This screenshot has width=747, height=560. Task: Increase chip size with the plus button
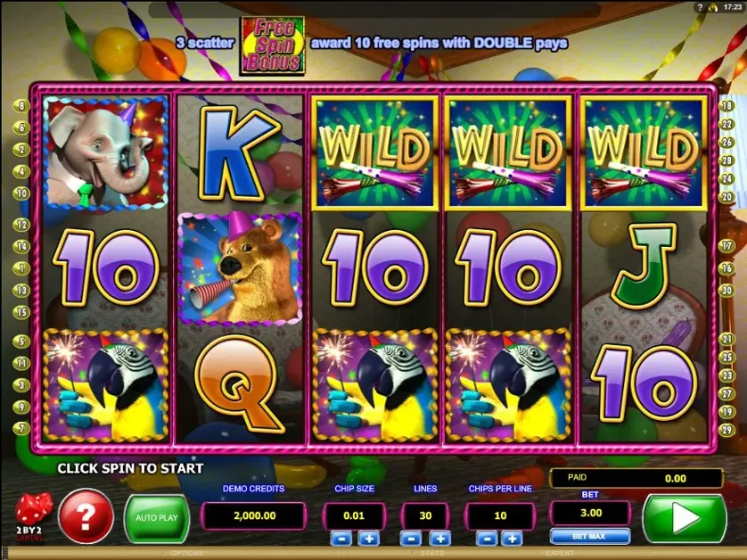(369, 539)
